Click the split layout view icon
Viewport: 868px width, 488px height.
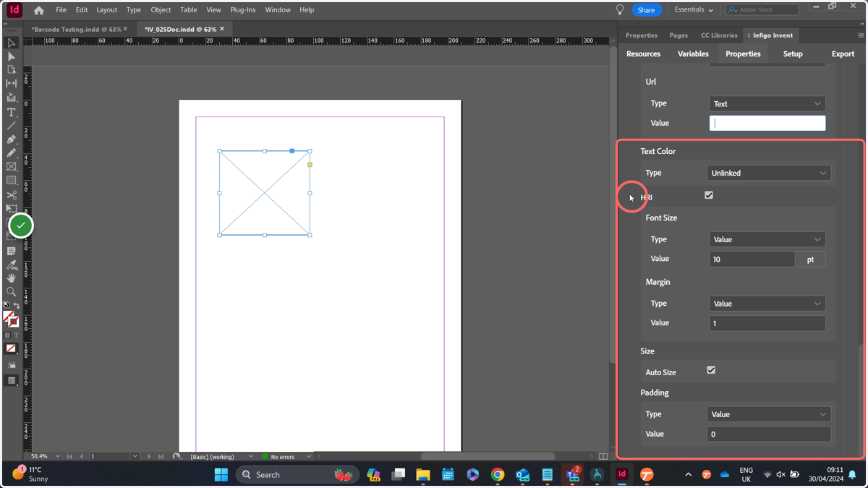(603, 456)
